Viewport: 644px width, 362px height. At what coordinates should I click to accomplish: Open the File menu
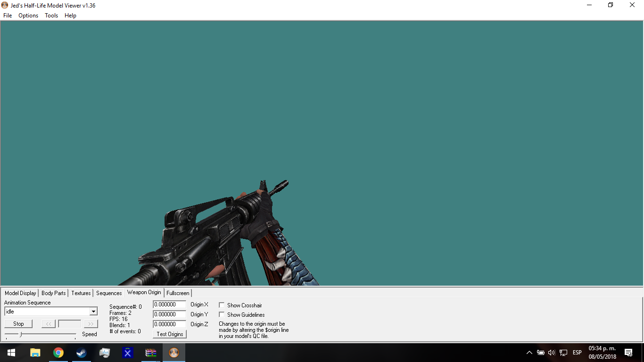[8, 16]
